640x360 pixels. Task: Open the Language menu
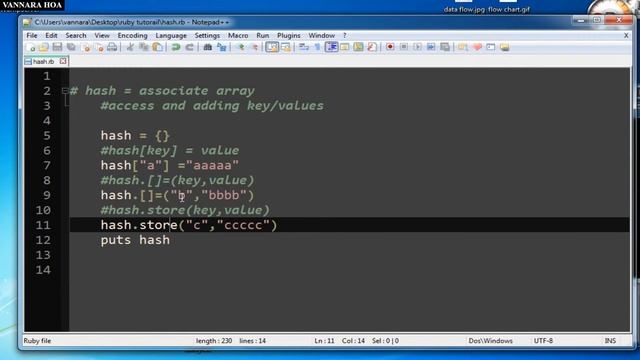point(171,36)
